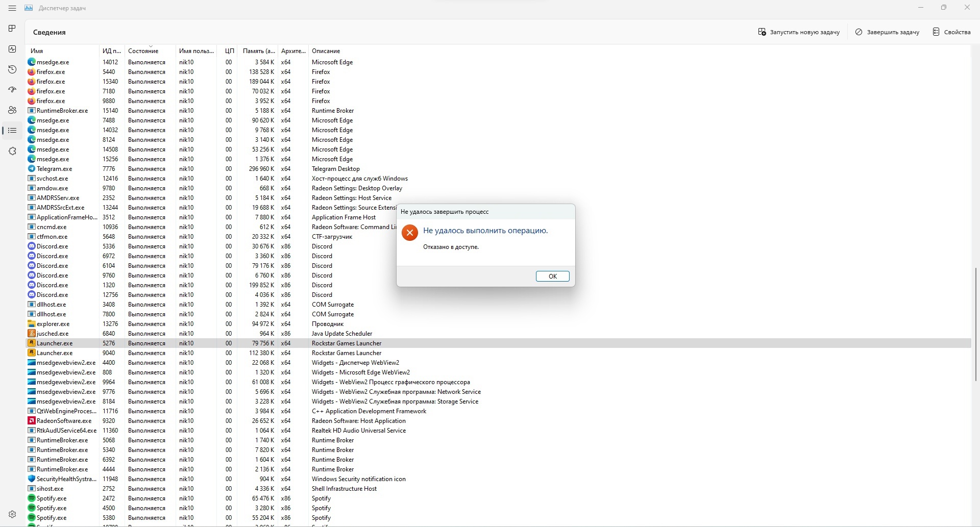The image size is (980, 527).
Task: Click Task Manager title bar app icon
Action: click(x=29, y=8)
